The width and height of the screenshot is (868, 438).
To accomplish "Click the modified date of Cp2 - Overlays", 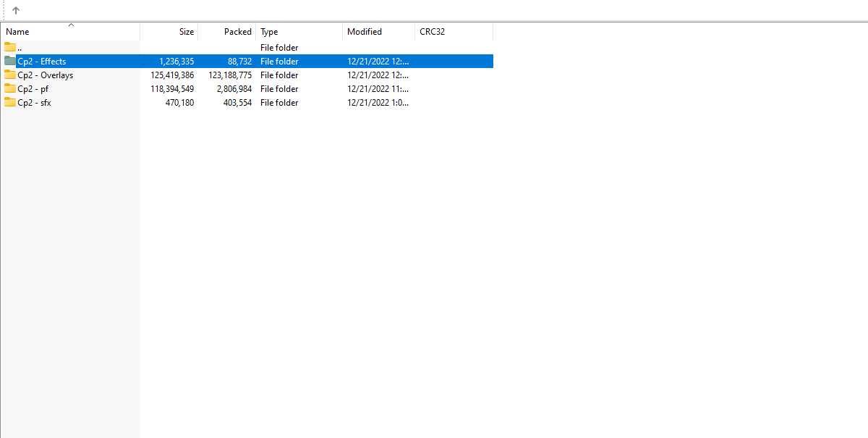I will coord(378,75).
